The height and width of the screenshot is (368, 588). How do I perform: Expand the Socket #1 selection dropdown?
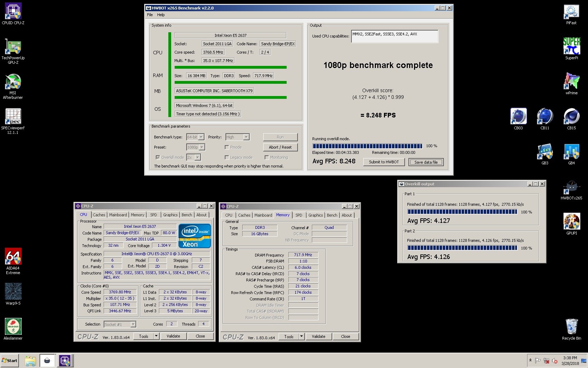pyautogui.click(x=133, y=324)
